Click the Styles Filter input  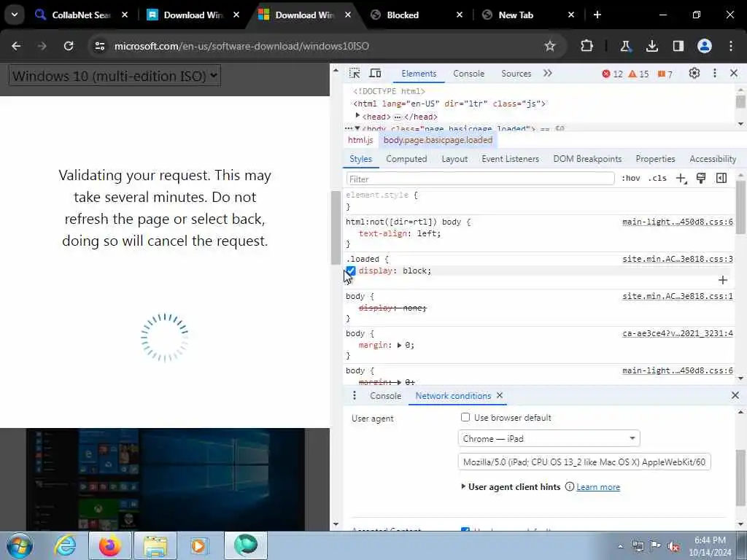pos(480,179)
